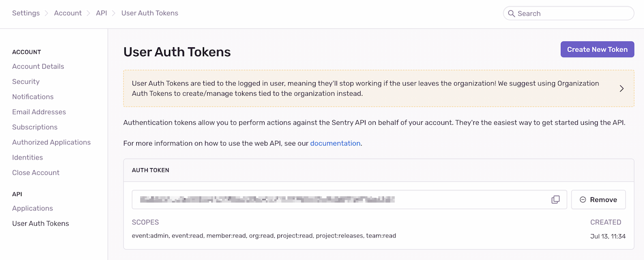Open Subscriptions page
644x260 pixels.
point(35,127)
